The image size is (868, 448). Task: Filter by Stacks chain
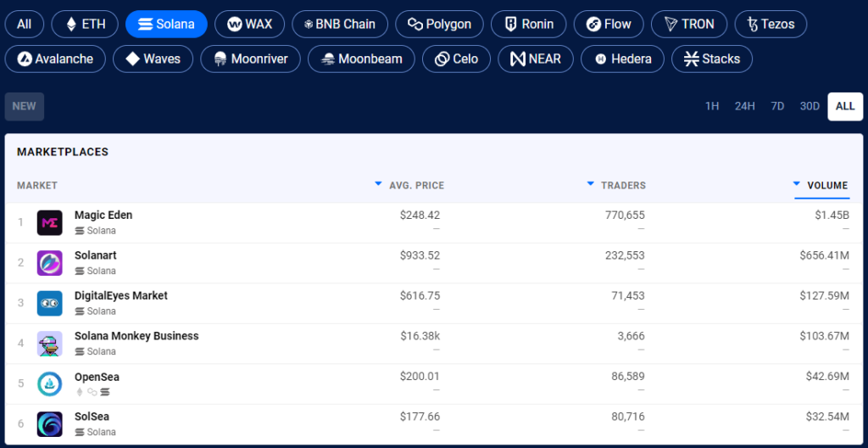(x=712, y=59)
